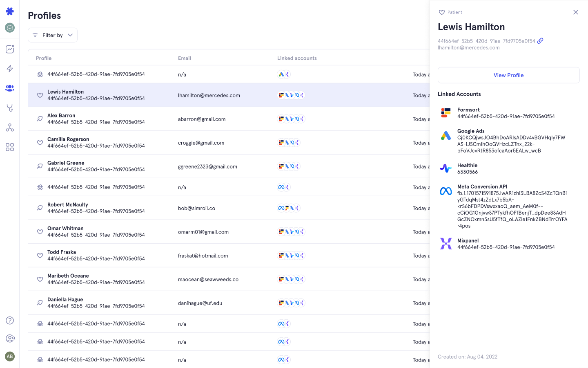Image resolution: width=588 pixels, height=368 pixels.
Task: Copy link icon next to Lewis Hamilton's ID
Action: [540, 41]
